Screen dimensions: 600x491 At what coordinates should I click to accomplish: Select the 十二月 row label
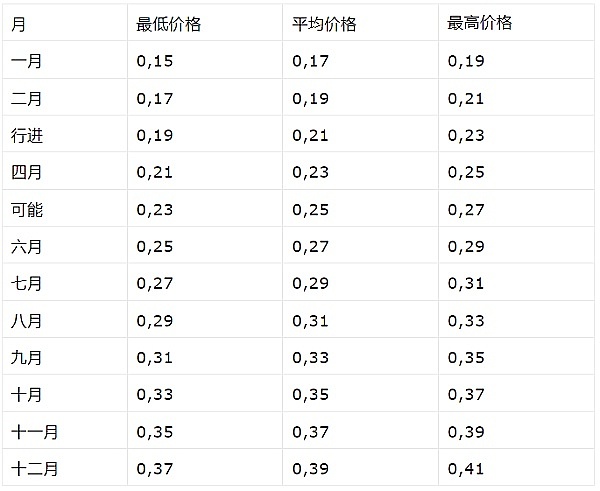click(x=35, y=468)
